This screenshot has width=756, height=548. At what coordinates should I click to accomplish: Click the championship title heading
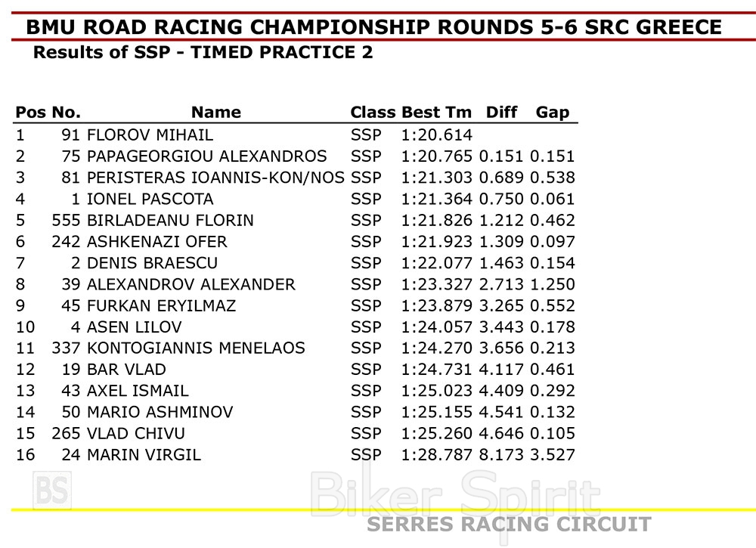click(x=373, y=28)
